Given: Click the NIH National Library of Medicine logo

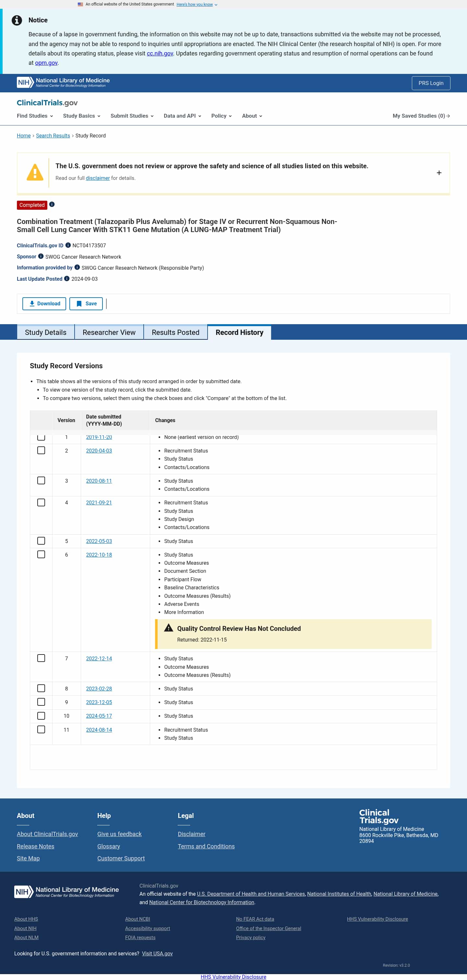Looking at the screenshot, I should click(63, 83).
